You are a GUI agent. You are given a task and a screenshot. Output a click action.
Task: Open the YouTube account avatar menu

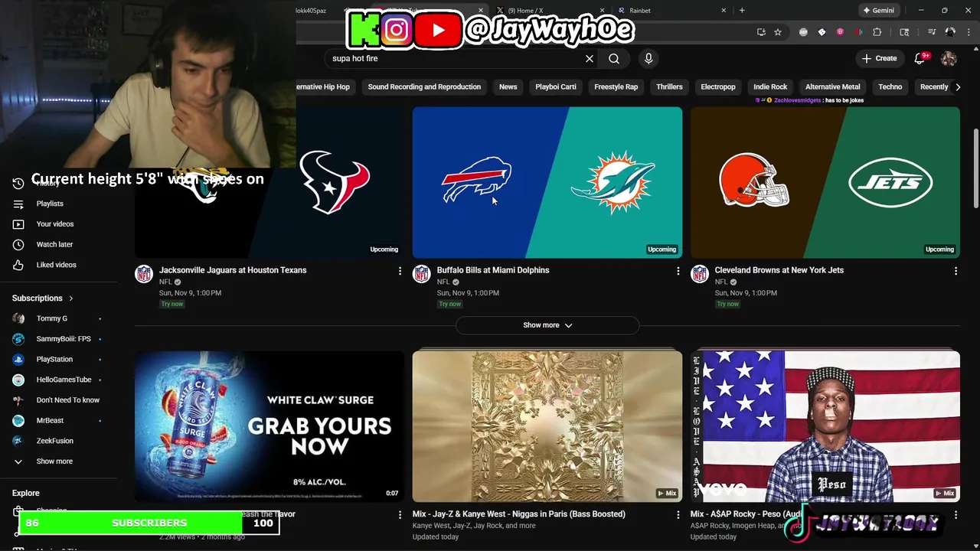949,58
